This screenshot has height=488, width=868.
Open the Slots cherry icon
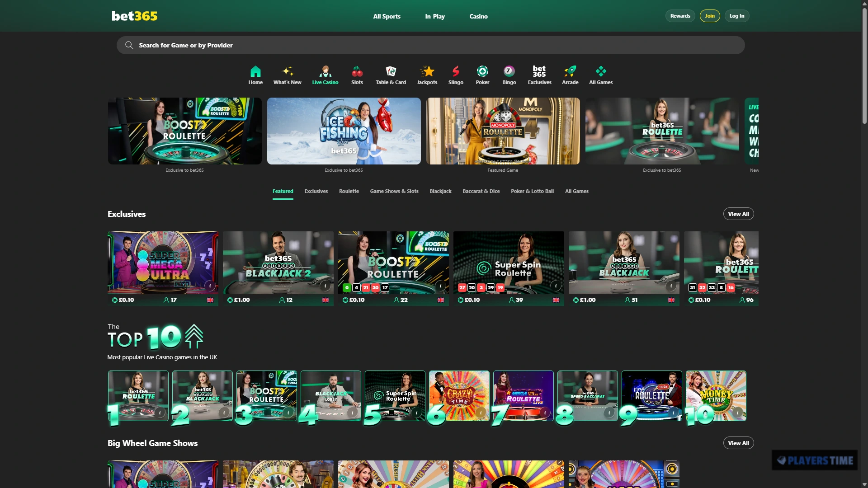(357, 75)
